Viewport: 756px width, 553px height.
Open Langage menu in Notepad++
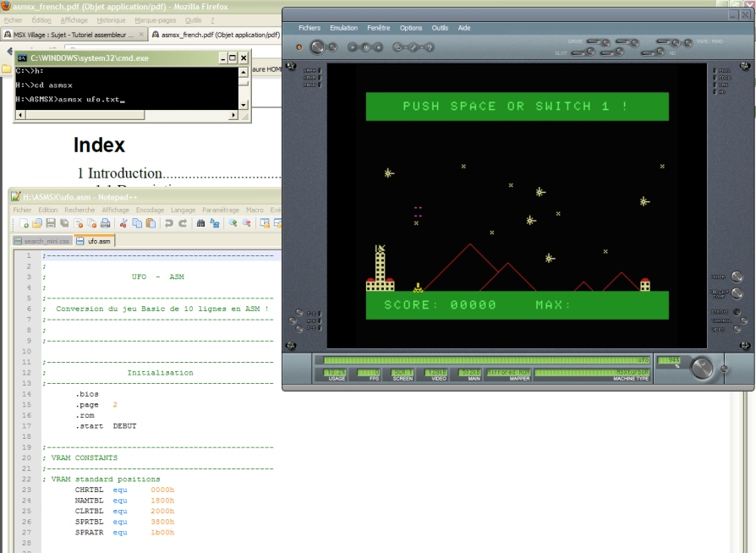(184, 210)
